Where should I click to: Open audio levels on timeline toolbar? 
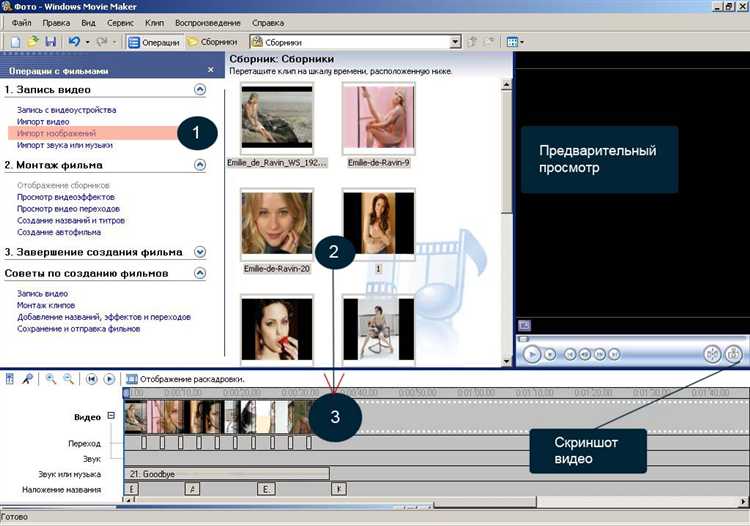[10, 379]
